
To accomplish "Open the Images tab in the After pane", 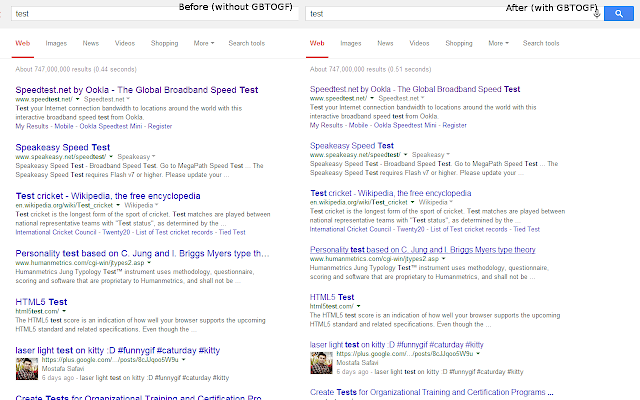I will [x=351, y=43].
